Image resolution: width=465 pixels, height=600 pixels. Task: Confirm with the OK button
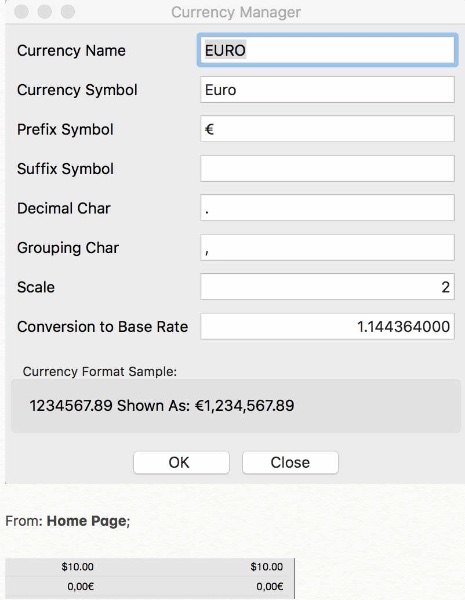tap(181, 463)
